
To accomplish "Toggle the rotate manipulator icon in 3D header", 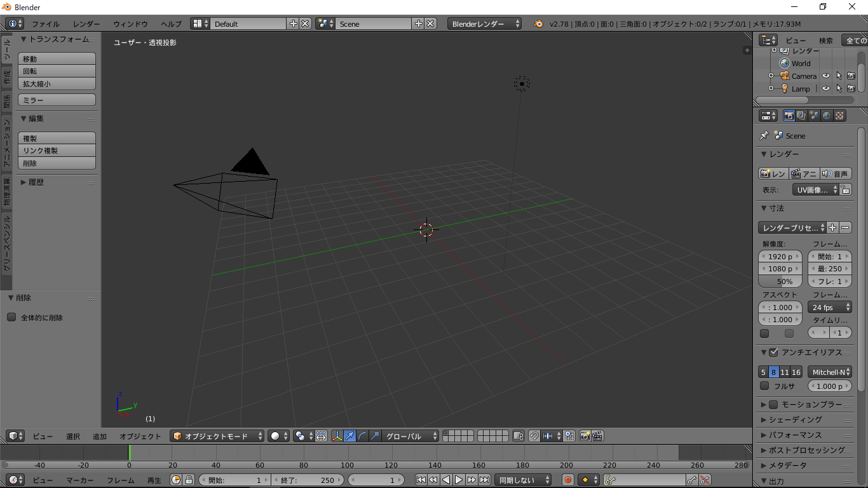I will click(362, 436).
